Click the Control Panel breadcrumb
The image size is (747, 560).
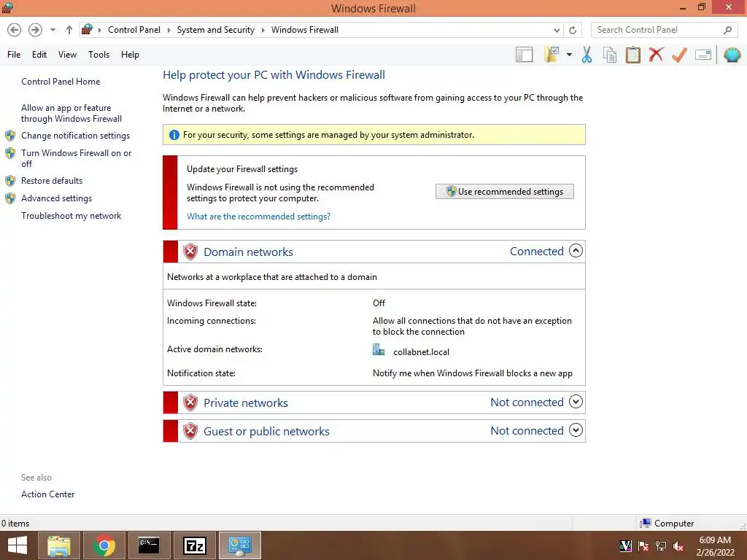point(134,29)
